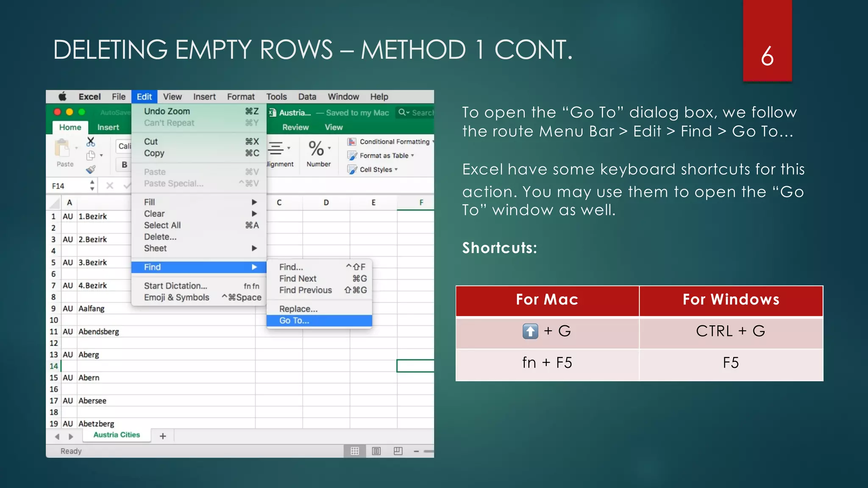Open the Edit menu in menu bar
This screenshot has height=488, width=868.
tap(144, 97)
